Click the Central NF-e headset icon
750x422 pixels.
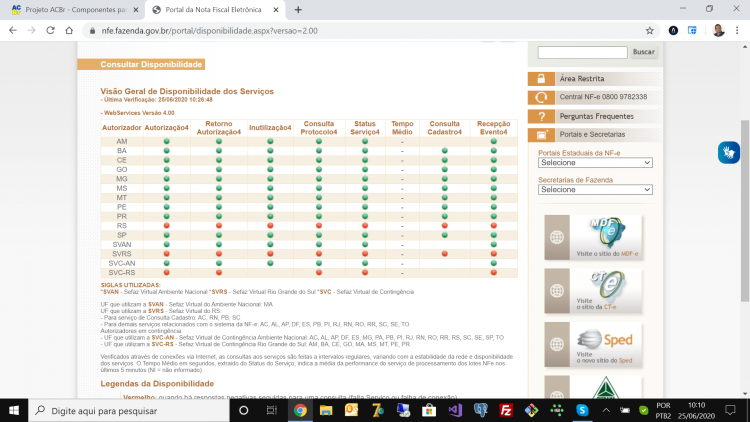coord(541,97)
